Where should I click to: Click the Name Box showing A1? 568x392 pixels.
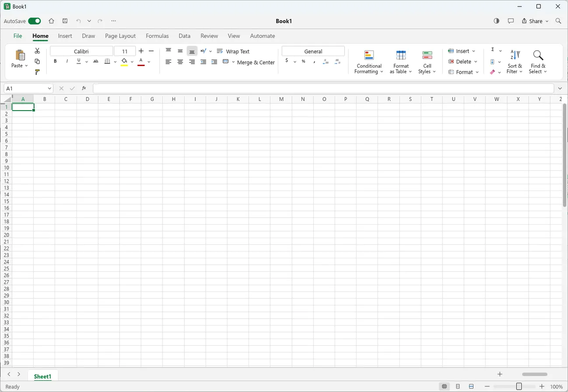click(28, 88)
